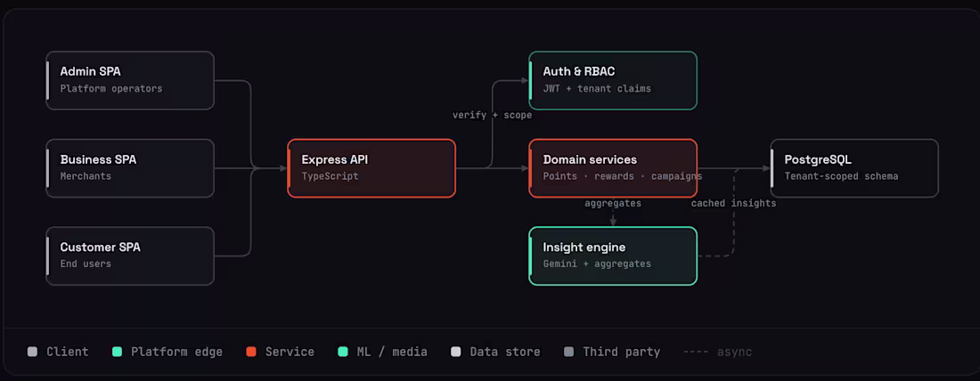Click the 'Client' legend label
This screenshot has width=980, height=381.
(x=68, y=352)
